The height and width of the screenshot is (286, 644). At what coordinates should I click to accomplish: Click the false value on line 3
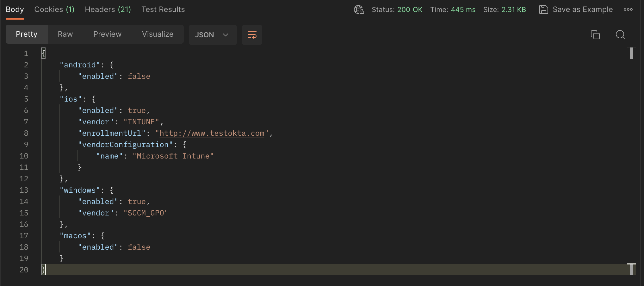coord(139,76)
